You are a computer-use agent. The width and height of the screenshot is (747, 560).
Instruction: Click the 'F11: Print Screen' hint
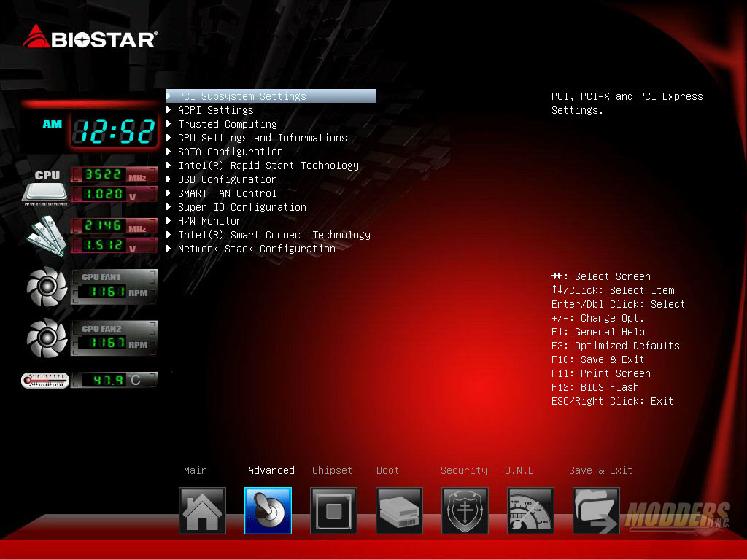point(601,373)
